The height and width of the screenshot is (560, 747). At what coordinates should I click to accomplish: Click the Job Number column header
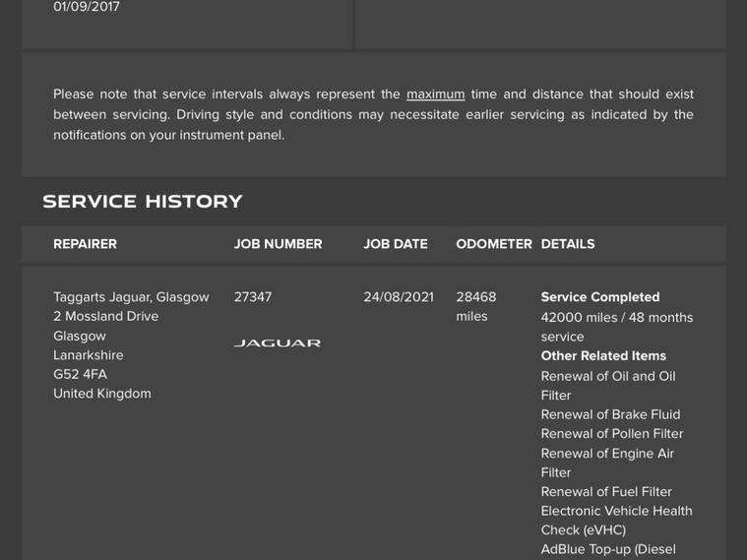(278, 244)
